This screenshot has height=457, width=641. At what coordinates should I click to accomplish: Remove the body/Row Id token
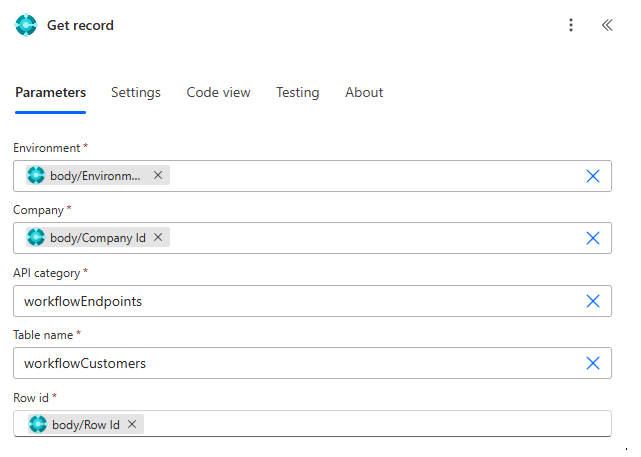(x=132, y=424)
